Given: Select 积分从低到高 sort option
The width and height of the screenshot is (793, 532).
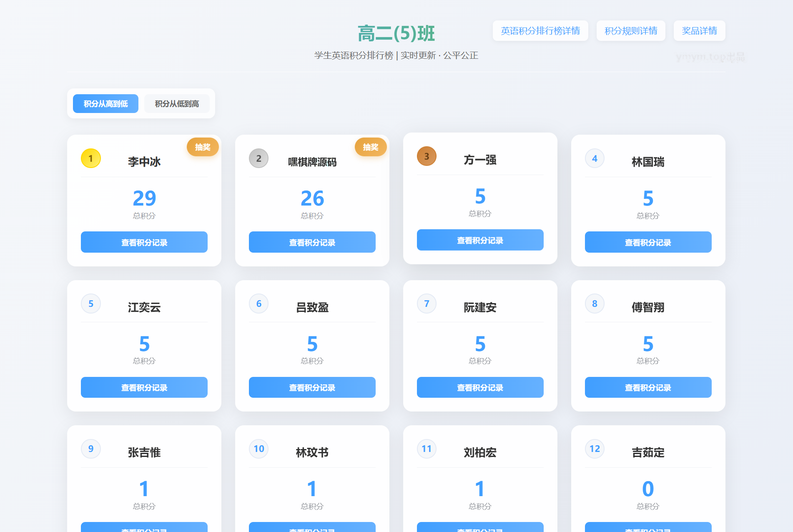Looking at the screenshot, I should point(177,104).
